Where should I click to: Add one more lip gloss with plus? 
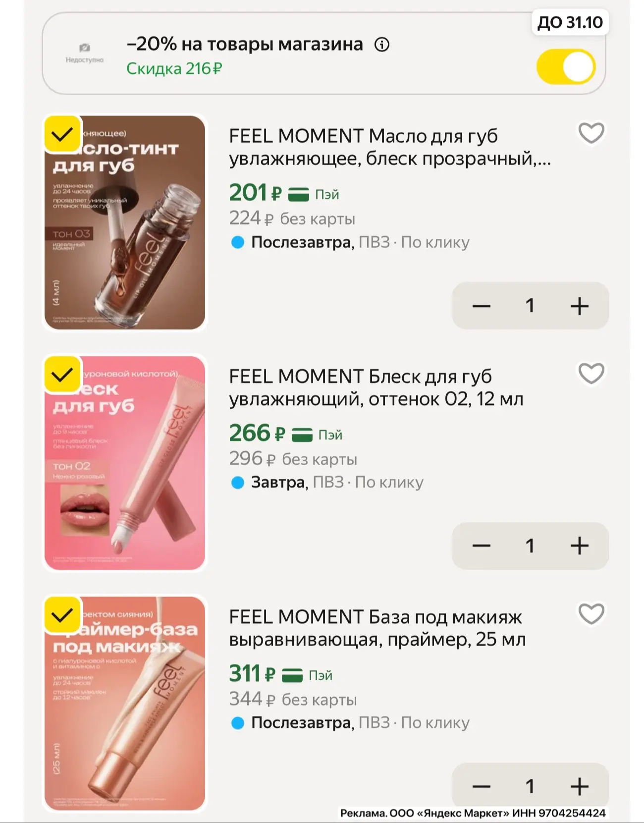tap(579, 546)
